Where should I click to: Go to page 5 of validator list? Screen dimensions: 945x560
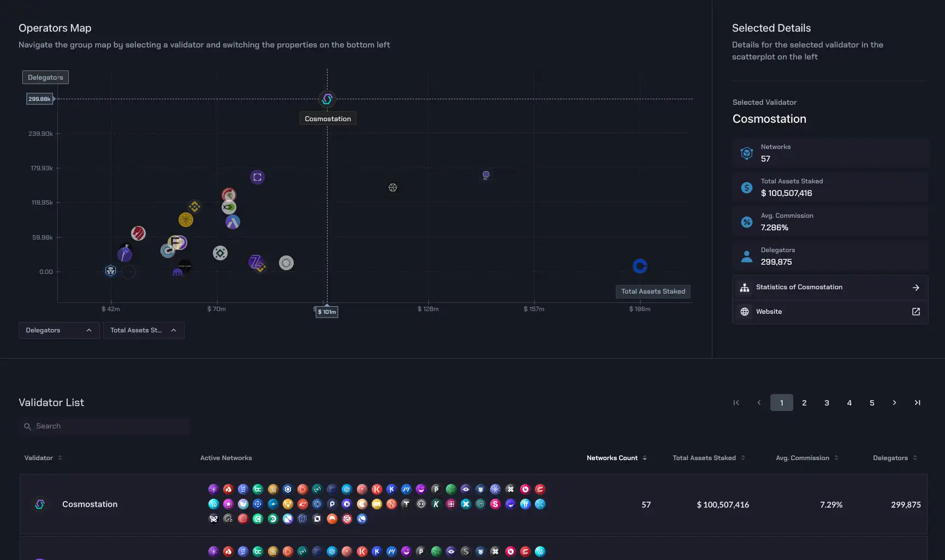[x=872, y=403]
